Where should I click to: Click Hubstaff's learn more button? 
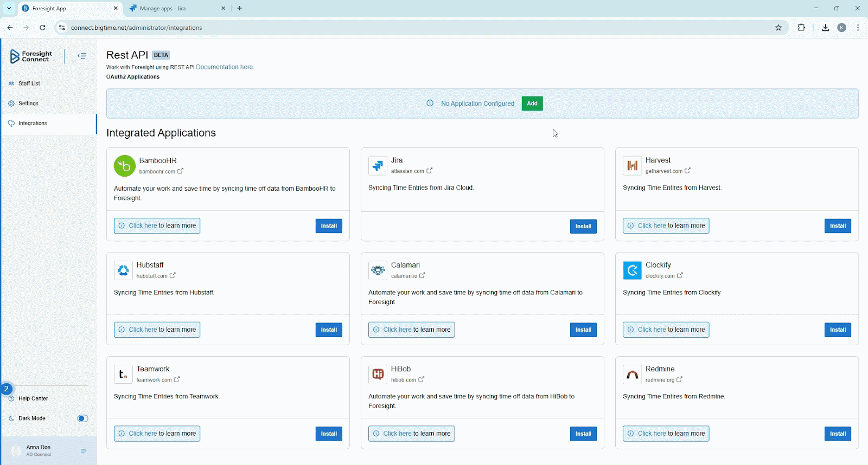tap(157, 330)
